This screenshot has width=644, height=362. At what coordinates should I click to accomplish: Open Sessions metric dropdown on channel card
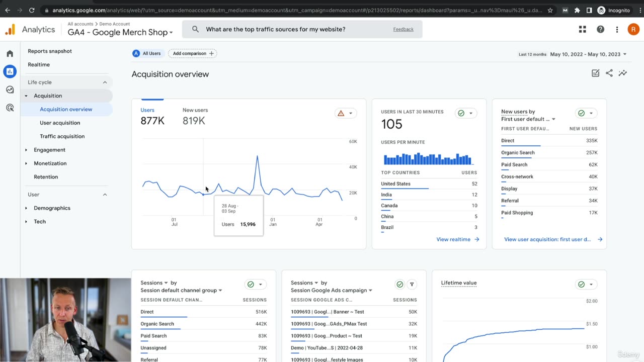tap(154, 283)
